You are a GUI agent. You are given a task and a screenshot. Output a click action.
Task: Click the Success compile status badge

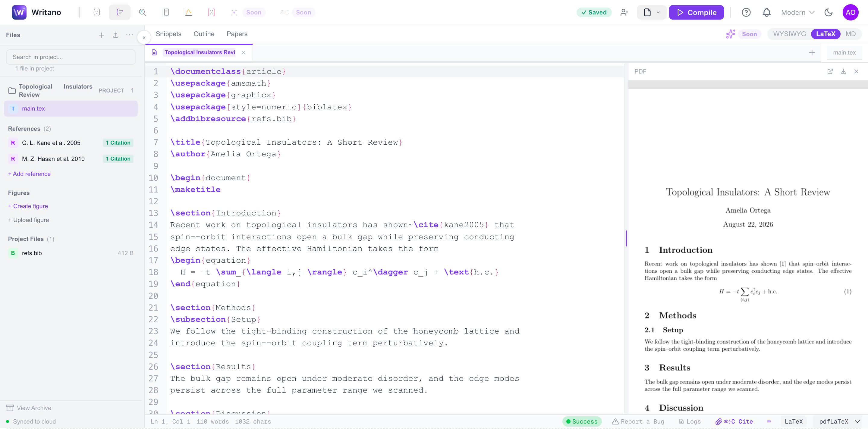[582, 421]
